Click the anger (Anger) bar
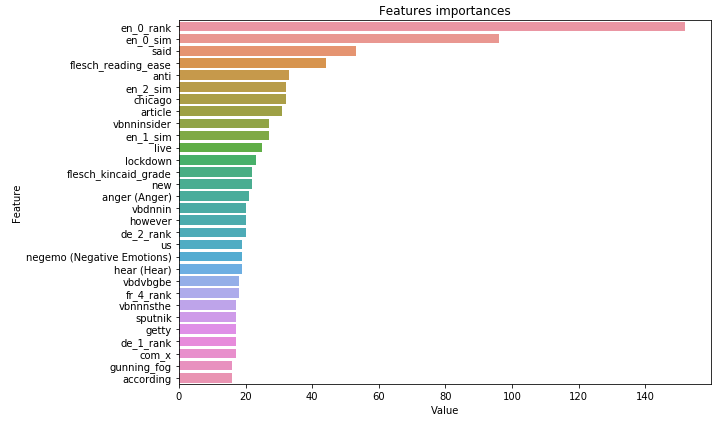The width and height of the screenshot is (720, 421). 214,196
